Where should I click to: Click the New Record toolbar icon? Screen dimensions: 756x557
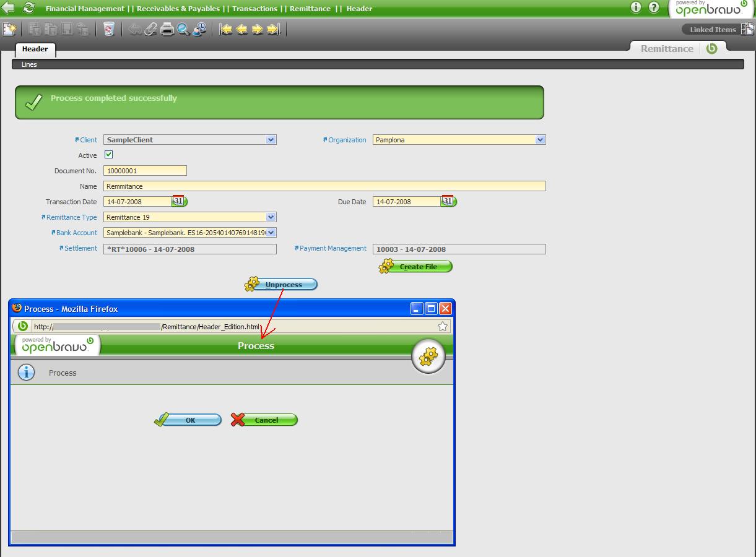click(x=9, y=29)
